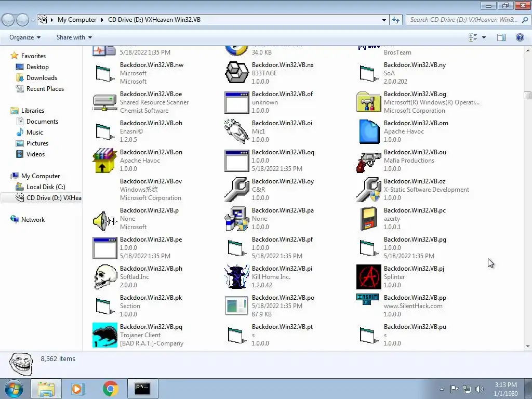The width and height of the screenshot is (532, 399).
Task: Select the wrench-and-shield icon of Backdoor.Win32.VB.oz
Action: coord(369,190)
